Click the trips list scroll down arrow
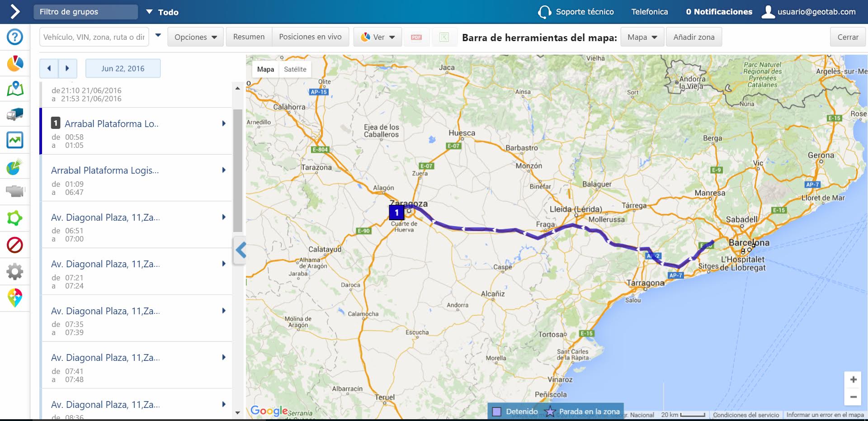The image size is (868, 421). pyautogui.click(x=238, y=413)
